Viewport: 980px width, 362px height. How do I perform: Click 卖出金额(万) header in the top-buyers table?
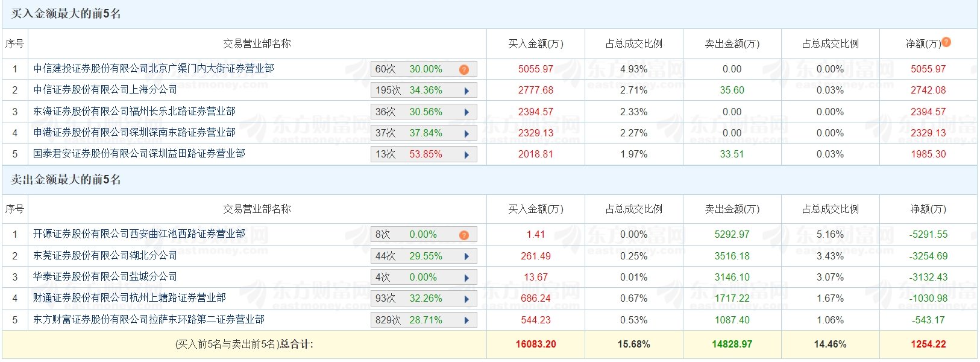[x=732, y=43]
